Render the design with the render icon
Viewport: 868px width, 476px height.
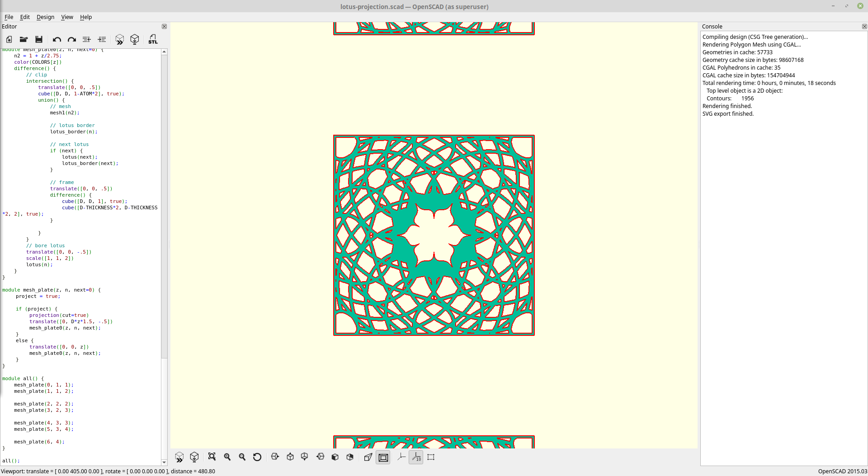[x=135, y=39]
